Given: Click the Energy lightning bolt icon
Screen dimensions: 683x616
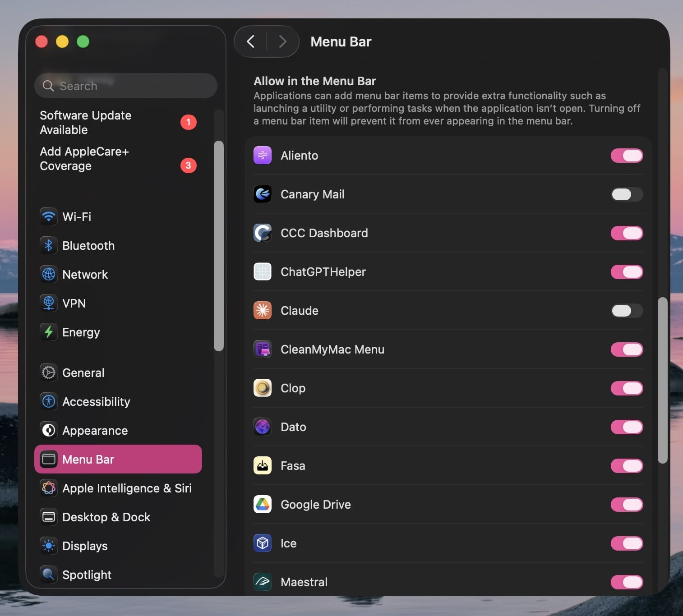Looking at the screenshot, I should [x=48, y=332].
